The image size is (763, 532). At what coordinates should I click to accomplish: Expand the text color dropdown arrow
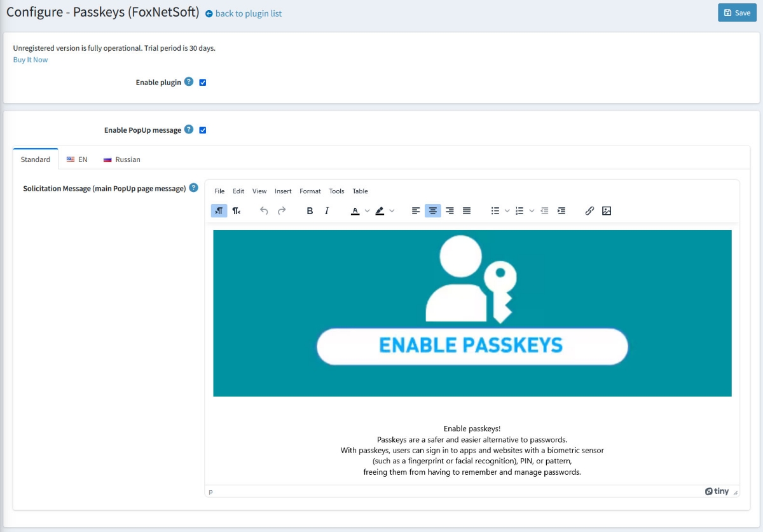click(x=367, y=211)
